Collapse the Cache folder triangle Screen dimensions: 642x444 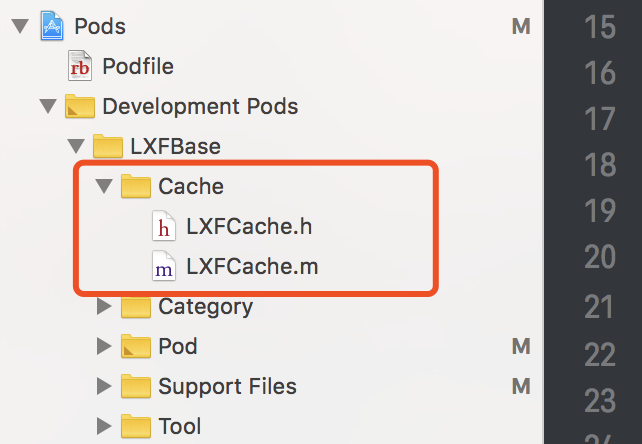[104, 186]
